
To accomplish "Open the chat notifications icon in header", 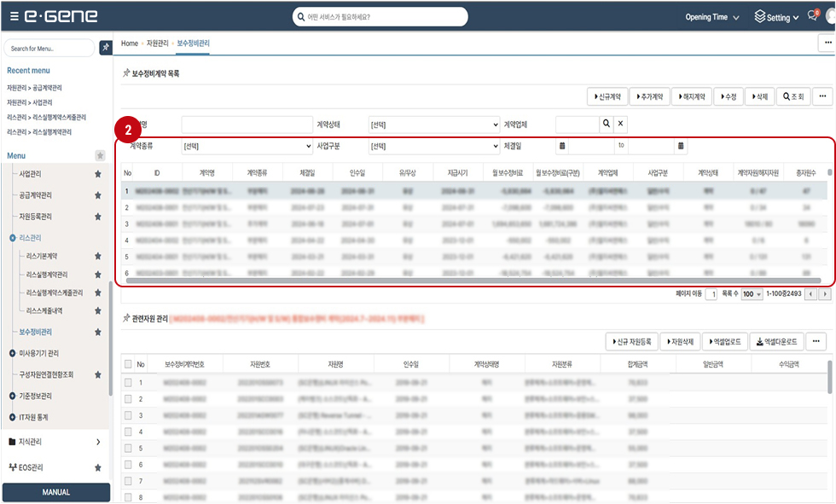I will 813,17.
